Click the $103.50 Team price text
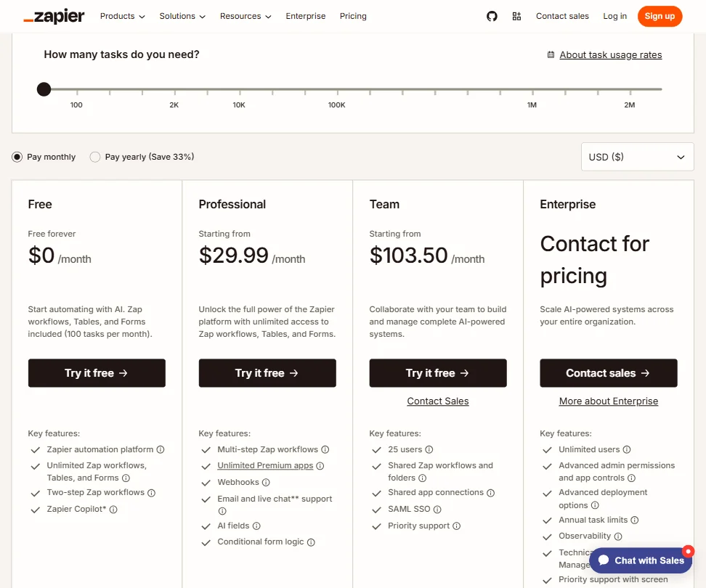706x588 pixels. pos(409,256)
